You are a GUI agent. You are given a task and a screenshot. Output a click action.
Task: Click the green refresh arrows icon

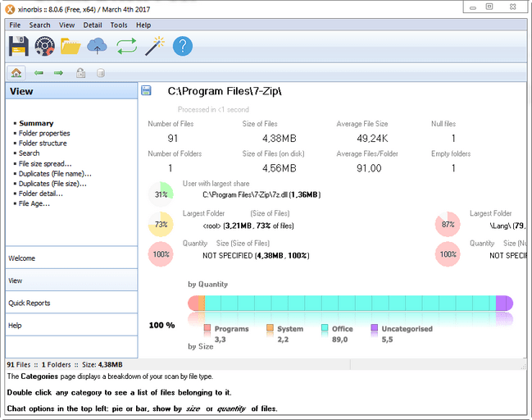click(126, 46)
